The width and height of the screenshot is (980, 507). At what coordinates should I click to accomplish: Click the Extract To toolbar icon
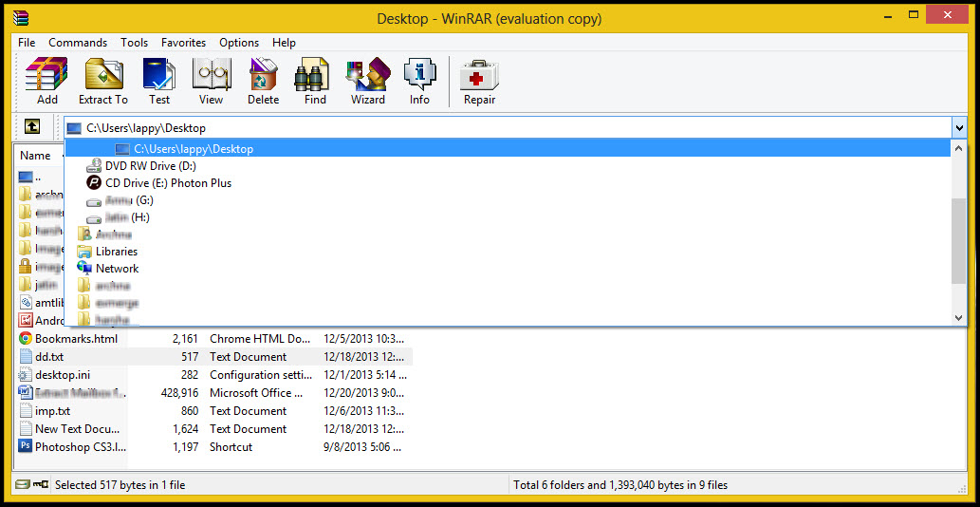[x=103, y=74]
